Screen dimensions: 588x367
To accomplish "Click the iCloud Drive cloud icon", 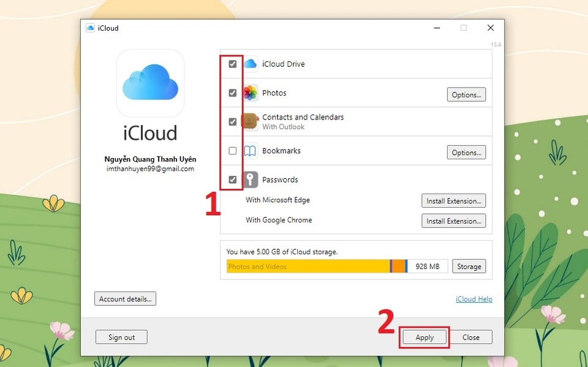I will pyautogui.click(x=251, y=64).
